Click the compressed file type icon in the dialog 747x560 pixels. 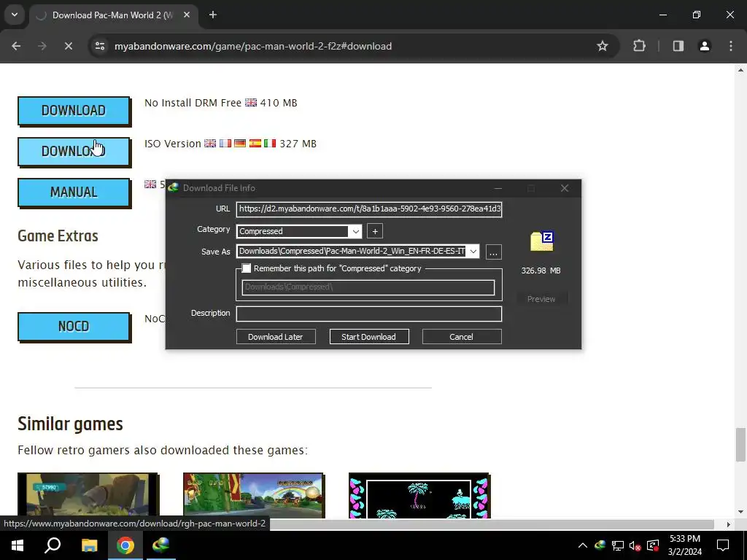pyautogui.click(x=542, y=241)
